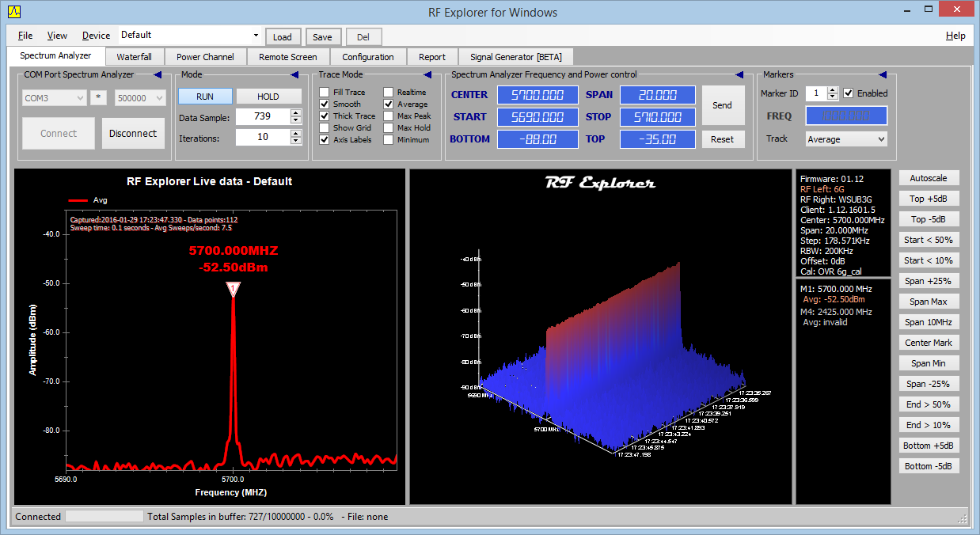Click the RUN mode button
This screenshot has width=980, height=535.
(205, 97)
